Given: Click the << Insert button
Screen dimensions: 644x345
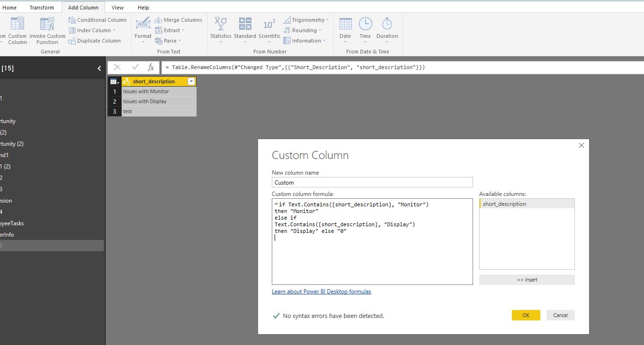Looking at the screenshot, I should tap(527, 280).
